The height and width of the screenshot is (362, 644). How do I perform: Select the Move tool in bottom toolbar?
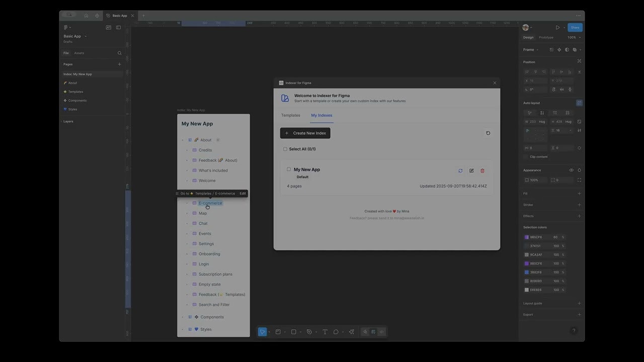tap(263, 331)
